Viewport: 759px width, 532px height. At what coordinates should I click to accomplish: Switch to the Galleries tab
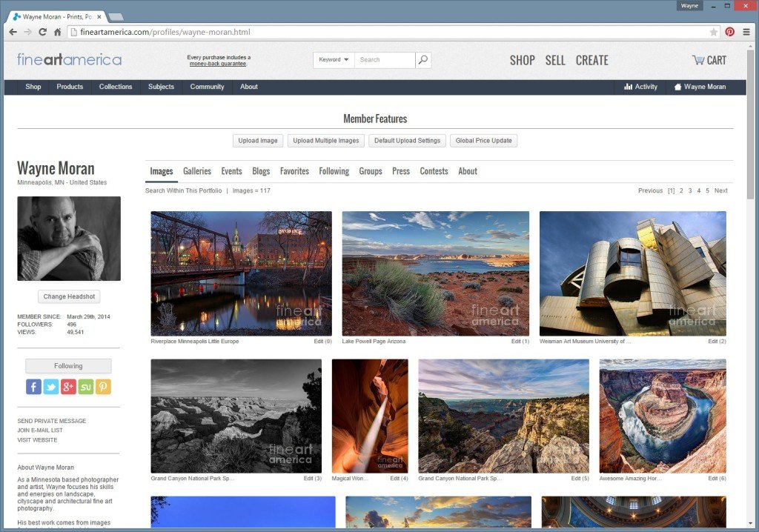[196, 170]
